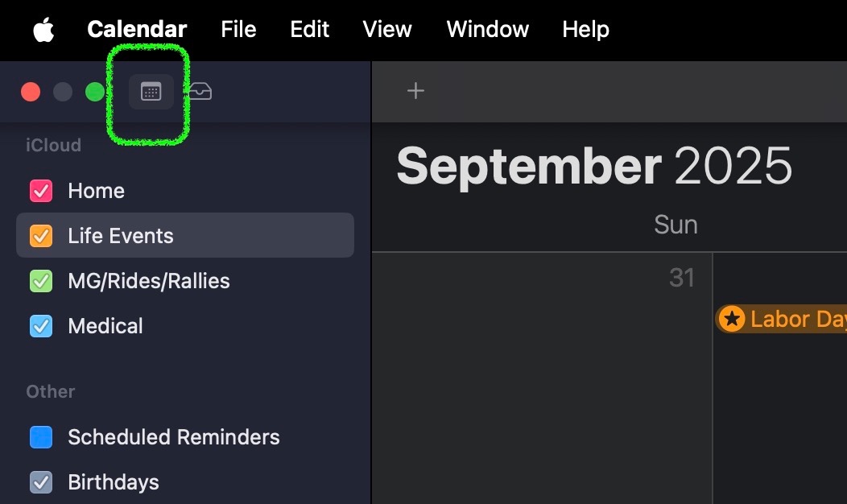Click the Labor Day star icon
Screen dimensions: 847x504
click(x=731, y=320)
